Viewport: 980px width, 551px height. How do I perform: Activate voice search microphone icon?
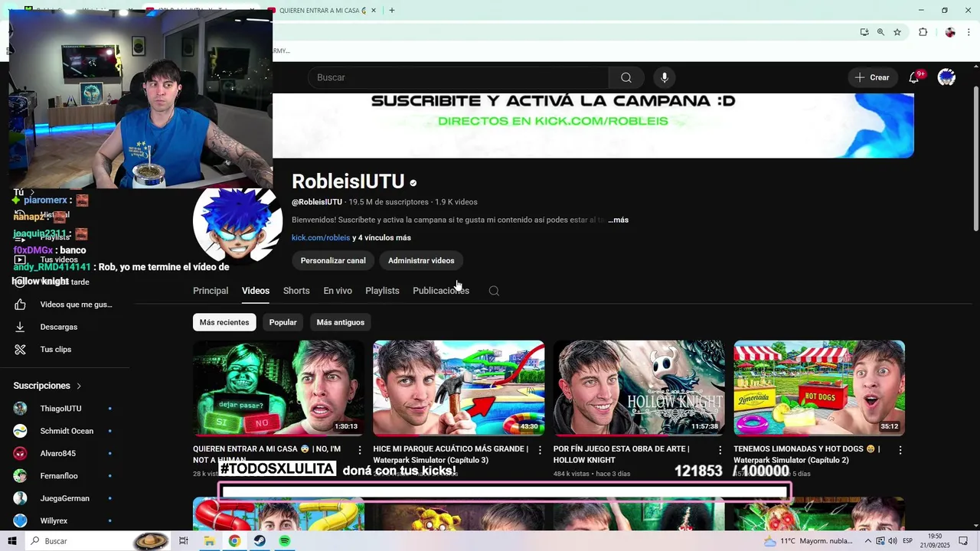[x=665, y=77]
